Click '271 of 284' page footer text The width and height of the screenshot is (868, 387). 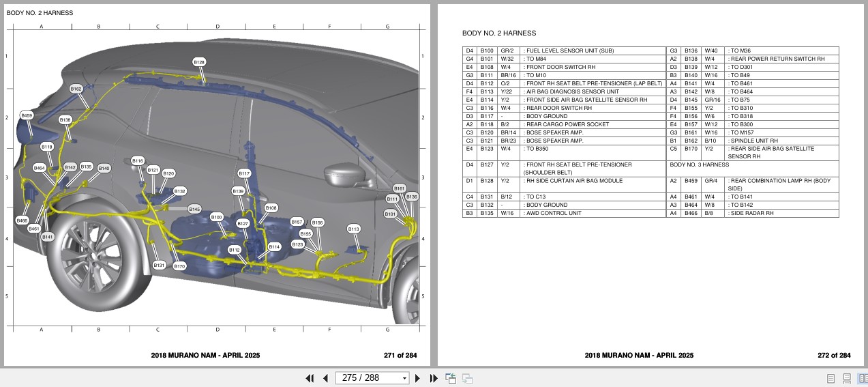click(x=400, y=356)
